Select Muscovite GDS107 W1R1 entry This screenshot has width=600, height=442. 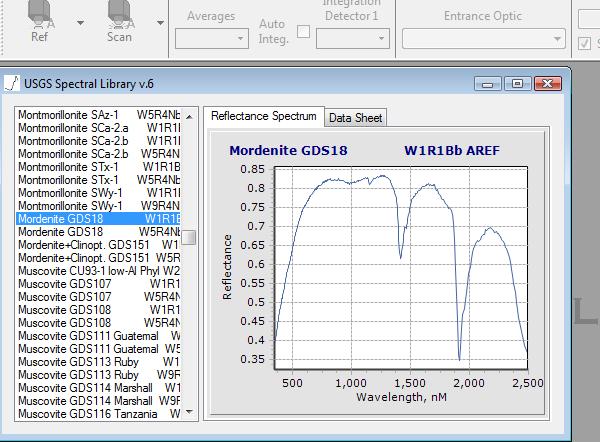tap(99, 284)
